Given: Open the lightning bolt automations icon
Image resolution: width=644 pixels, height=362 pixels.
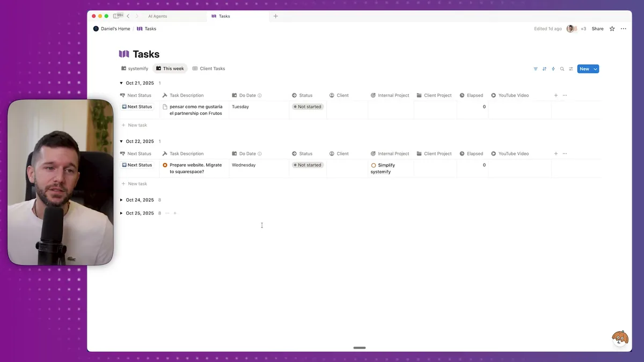Looking at the screenshot, I should pos(553,69).
